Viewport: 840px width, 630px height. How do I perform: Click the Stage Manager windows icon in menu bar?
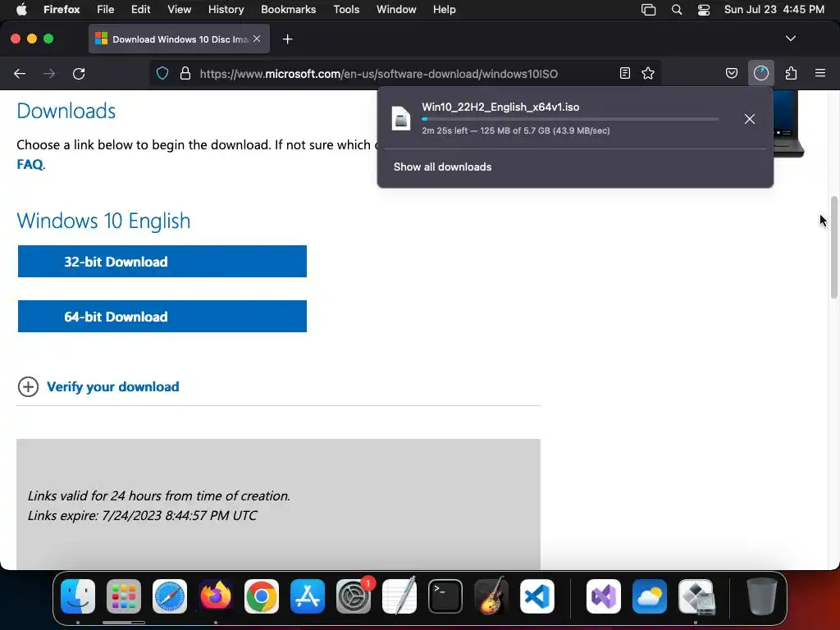(648, 10)
